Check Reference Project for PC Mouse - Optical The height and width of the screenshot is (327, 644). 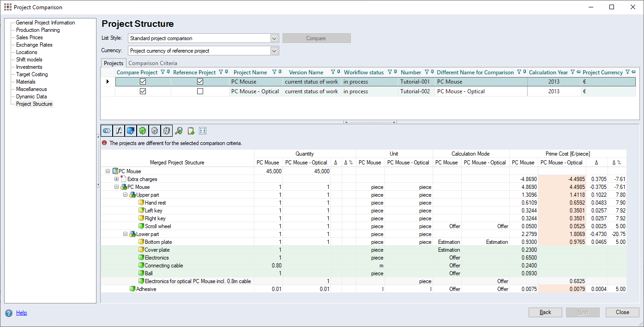tap(200, 91)
